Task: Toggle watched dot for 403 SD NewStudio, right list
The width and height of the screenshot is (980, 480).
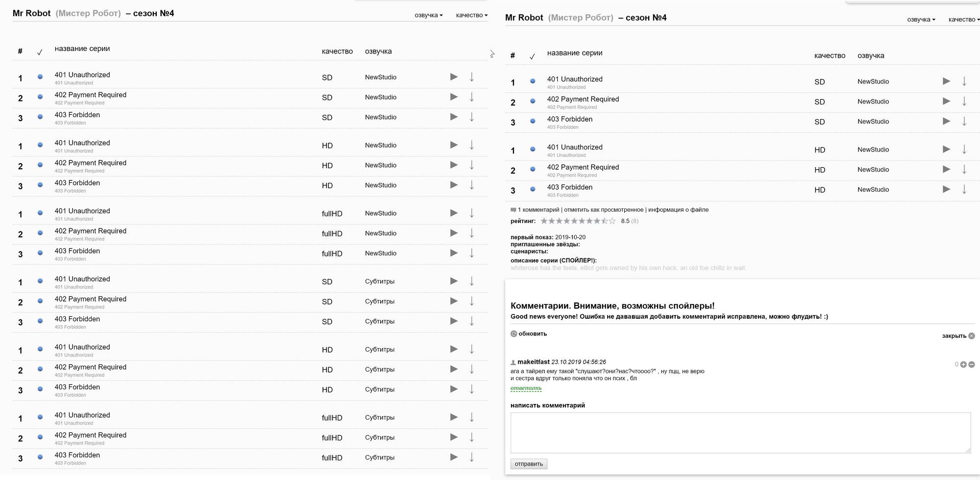Action: click(533, 121)
